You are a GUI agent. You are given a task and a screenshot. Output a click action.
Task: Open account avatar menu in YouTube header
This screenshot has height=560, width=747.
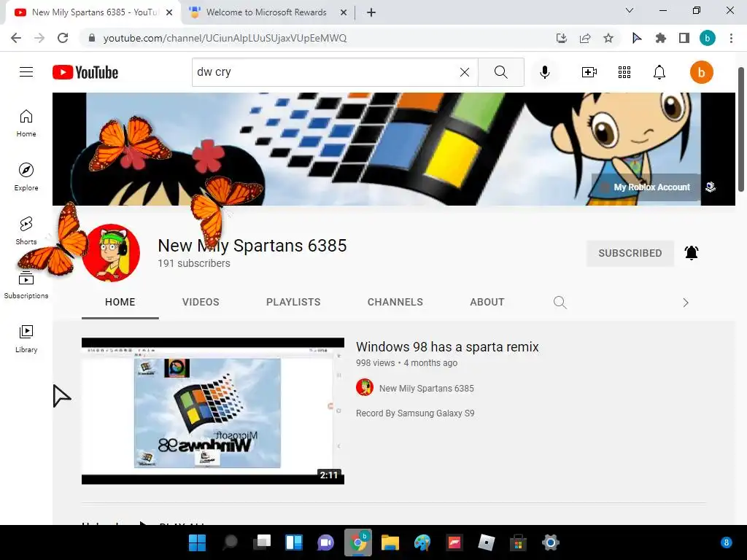point(701,72)
